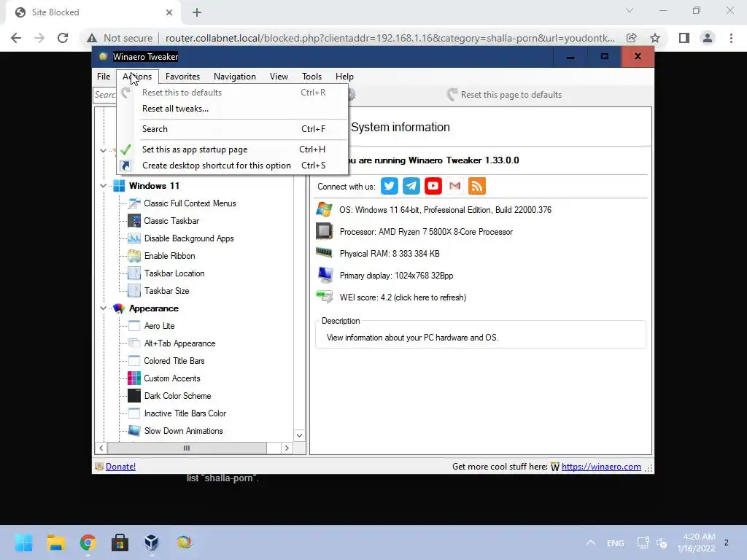
Task: Select Aero Lite tree item
Action: pos(159,326)
